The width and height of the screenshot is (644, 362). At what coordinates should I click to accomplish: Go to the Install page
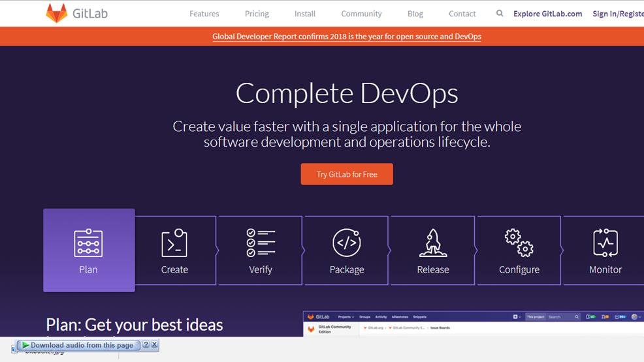pyautogui.click(x=305, y=14)
